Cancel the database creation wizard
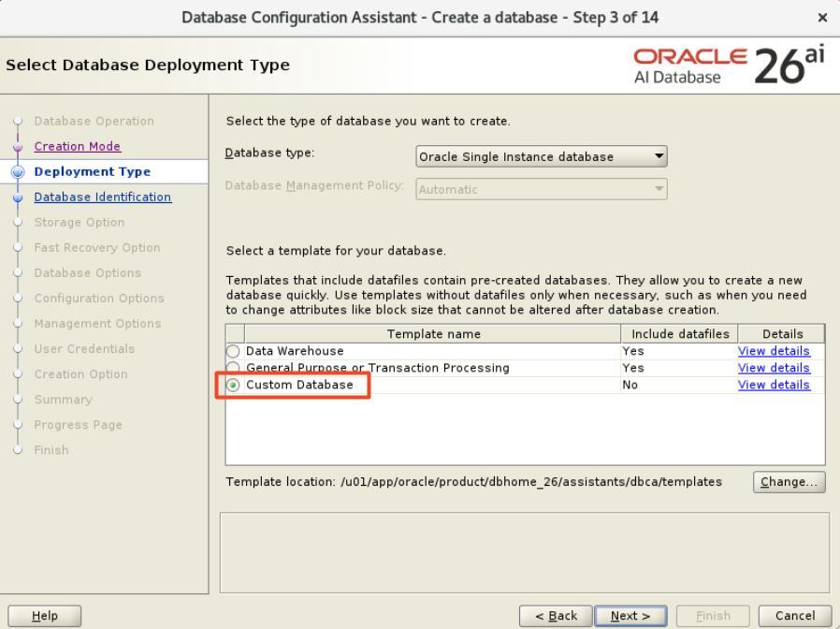840x629 pixels. coord(794,616)
